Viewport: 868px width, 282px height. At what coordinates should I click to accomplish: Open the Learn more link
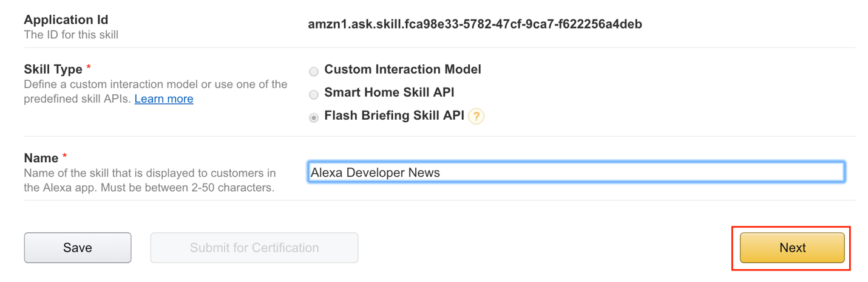pyautogui.click(x=164, y=98)
